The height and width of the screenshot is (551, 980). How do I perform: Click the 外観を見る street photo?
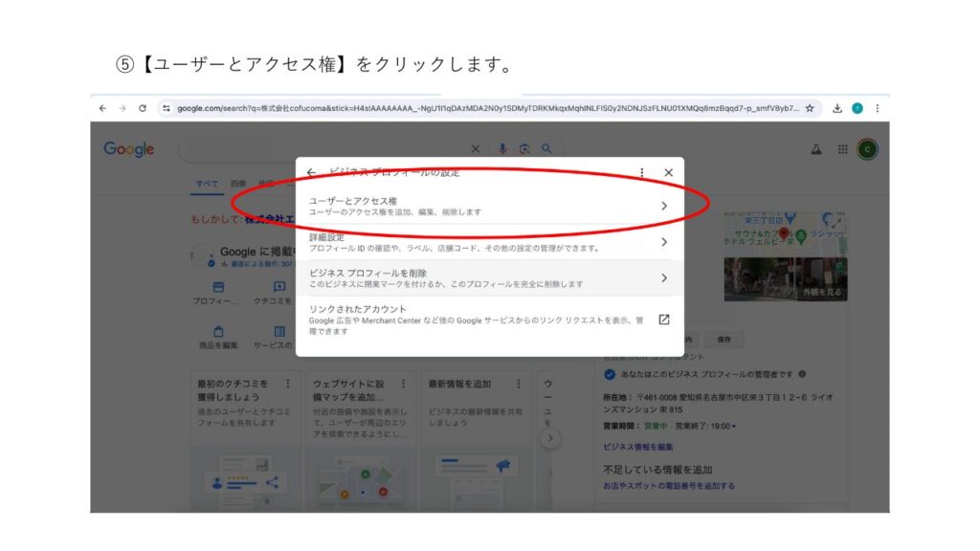[786, 279]
